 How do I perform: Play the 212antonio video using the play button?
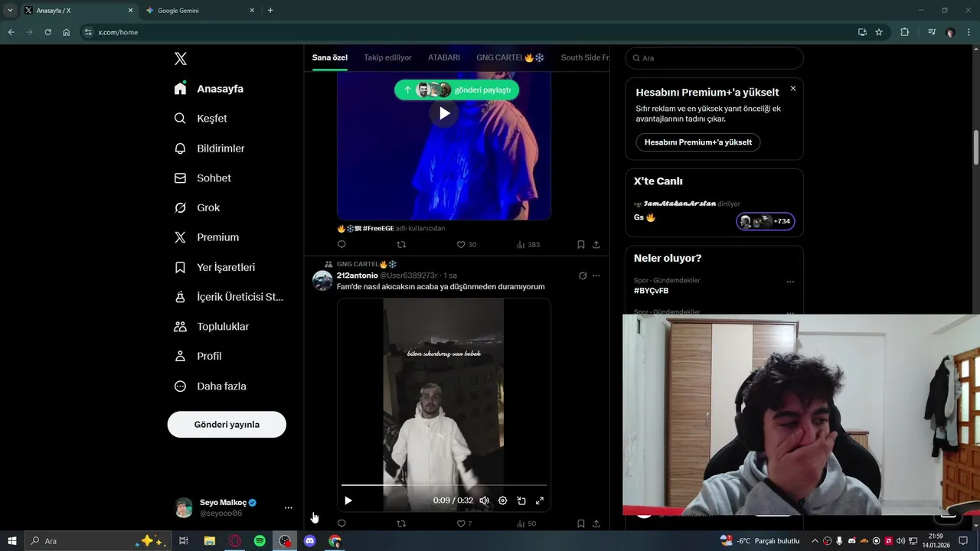coord(348,500)
